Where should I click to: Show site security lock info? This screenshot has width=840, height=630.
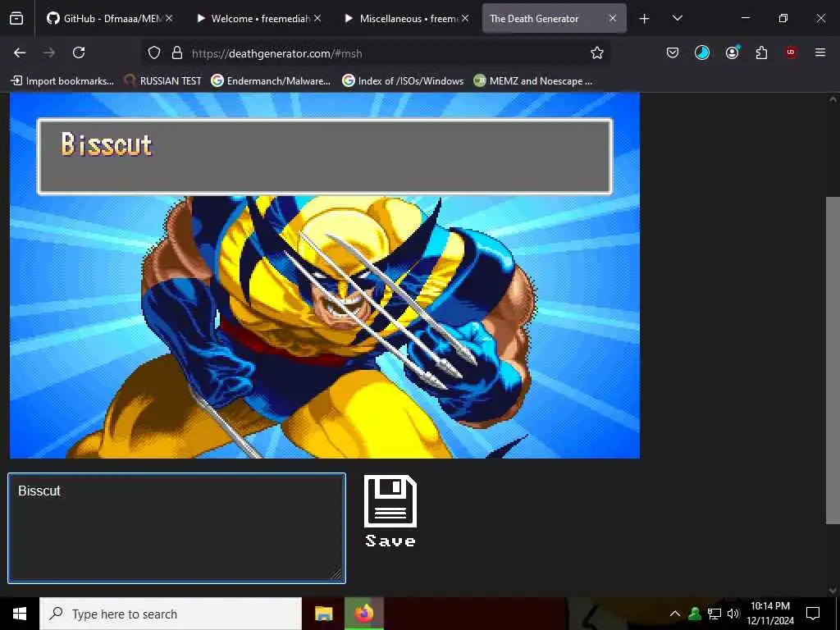point(177,53)
